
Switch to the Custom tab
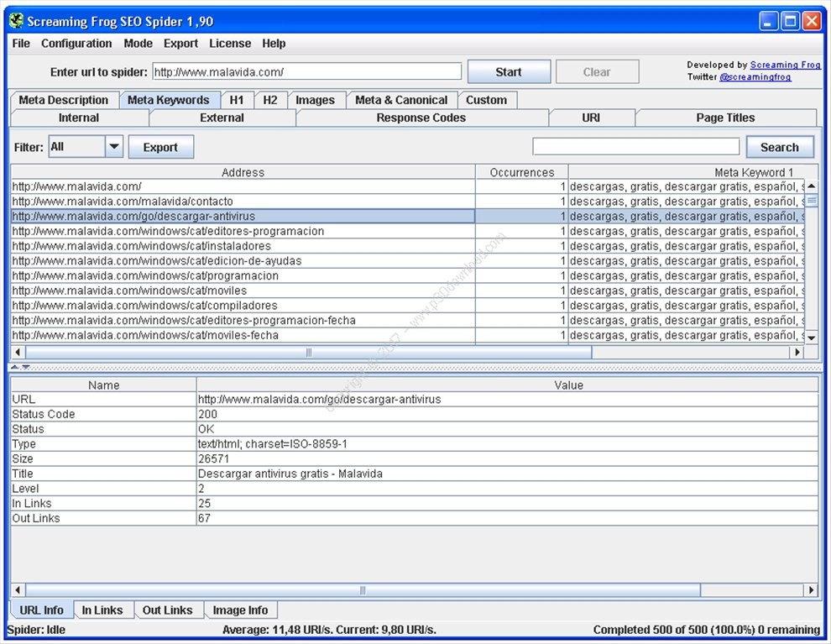point(487,100)
